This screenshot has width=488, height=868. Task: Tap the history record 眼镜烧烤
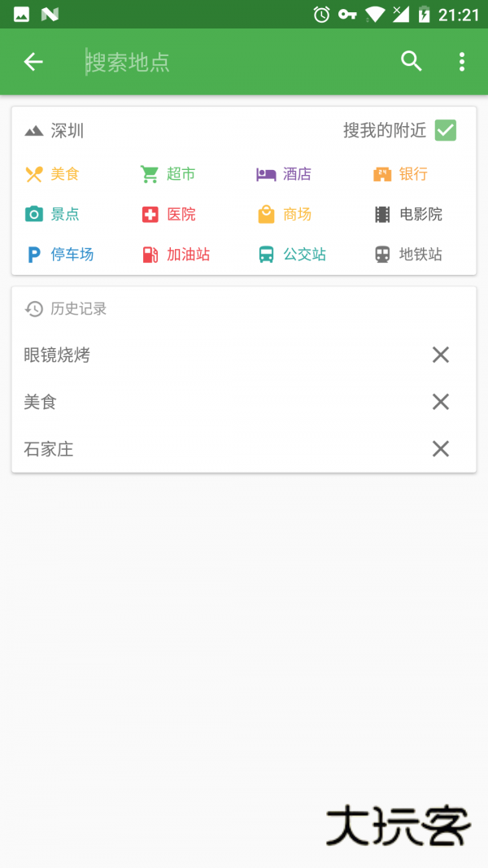click(57, 355)
